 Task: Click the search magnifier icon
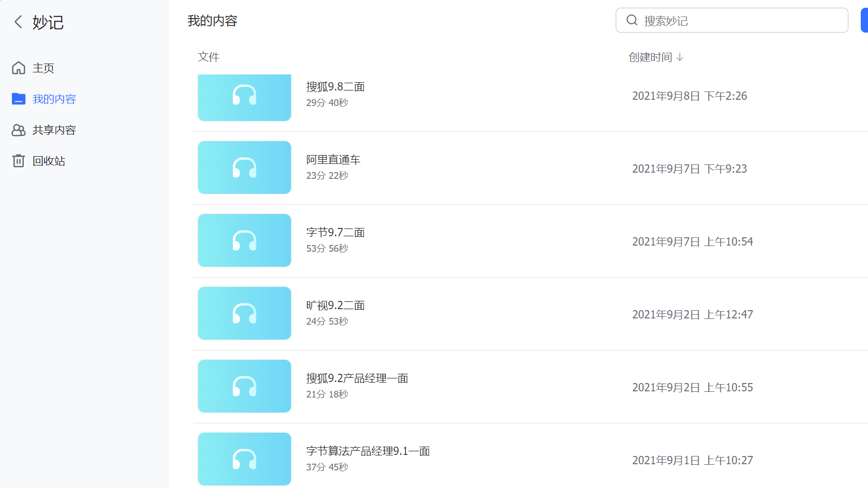632,20
